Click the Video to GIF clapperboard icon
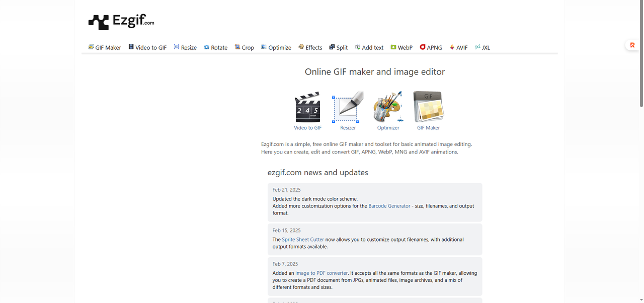Screen dimensions: 644x303 tap(307, 107)
